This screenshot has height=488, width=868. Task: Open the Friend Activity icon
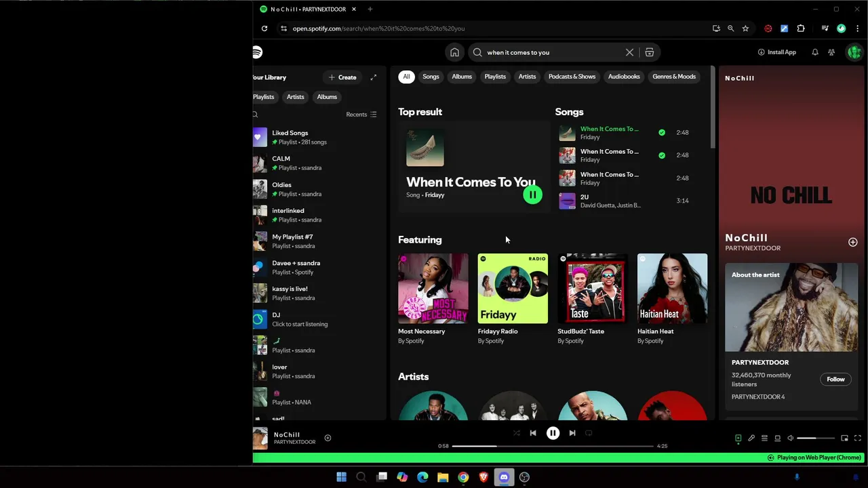pyautogui.click(x=831, y=52)
